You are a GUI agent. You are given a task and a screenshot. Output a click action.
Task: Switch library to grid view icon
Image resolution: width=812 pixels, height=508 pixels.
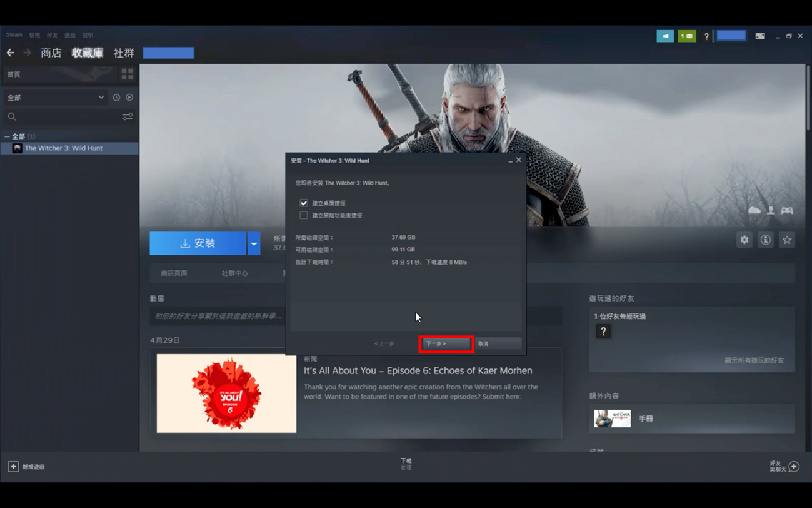click(128, 74)
